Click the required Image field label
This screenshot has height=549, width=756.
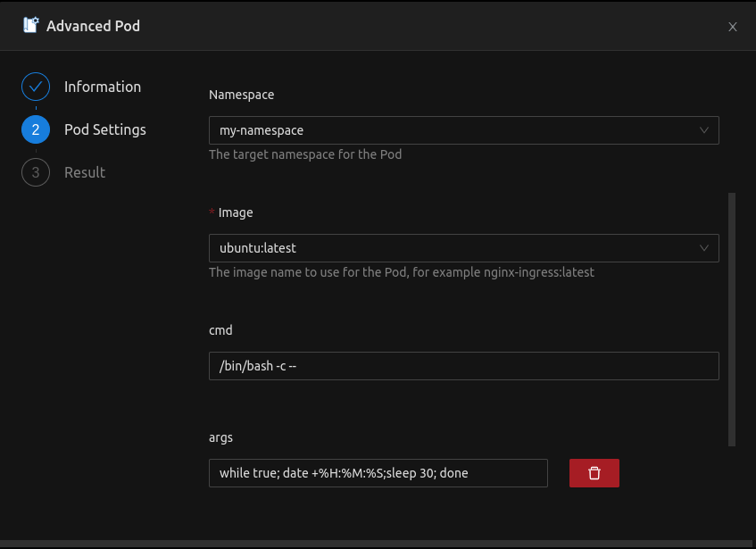click(x=236, y=212)
